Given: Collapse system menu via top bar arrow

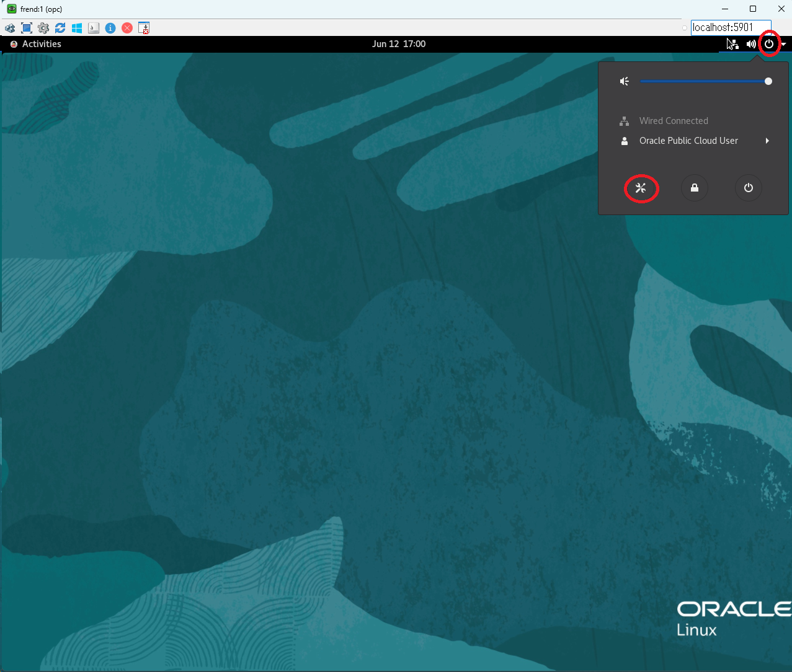Looking at the screenshot, I should pos(784,44).
